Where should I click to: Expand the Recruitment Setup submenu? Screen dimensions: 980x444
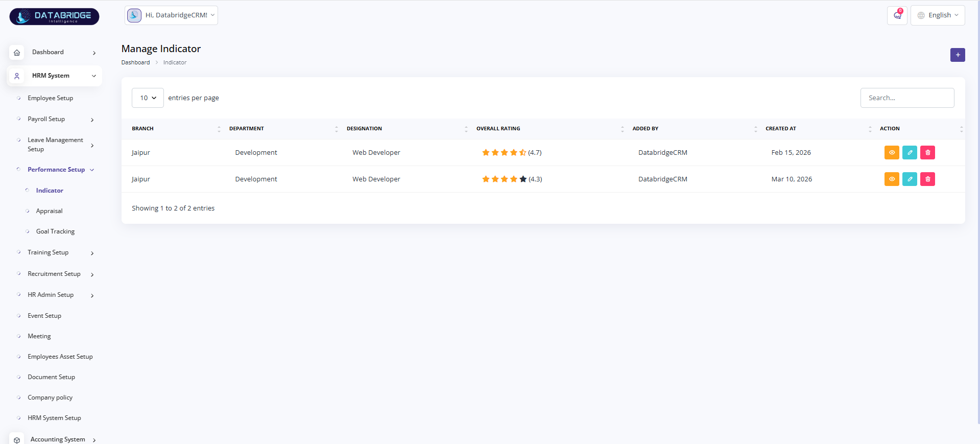click(92, 274)
